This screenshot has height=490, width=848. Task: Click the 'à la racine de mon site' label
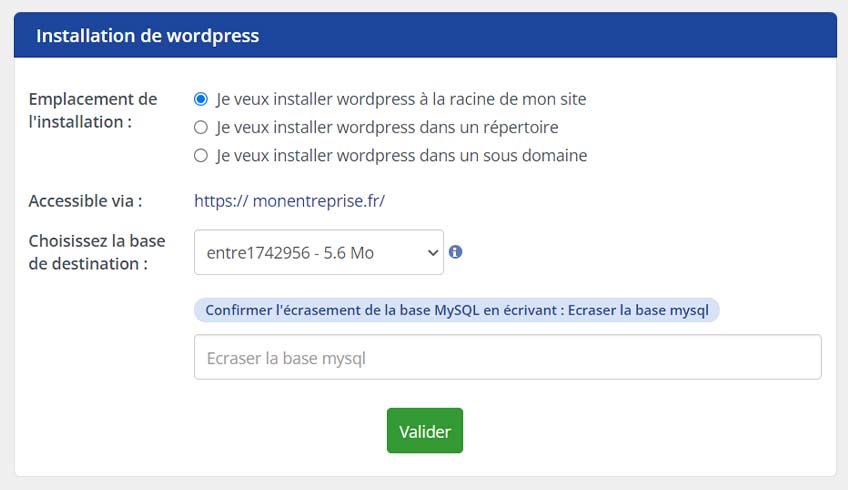tap(503, 99)
